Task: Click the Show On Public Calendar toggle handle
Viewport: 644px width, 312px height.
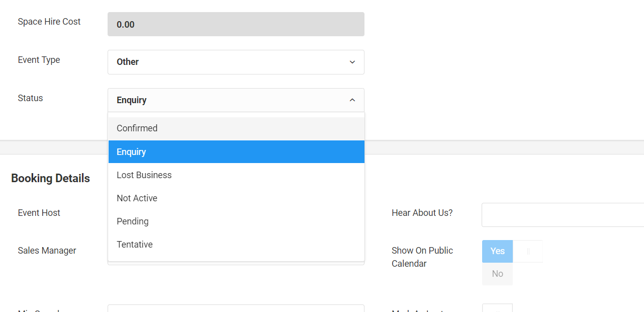Action: coord(528,251)
